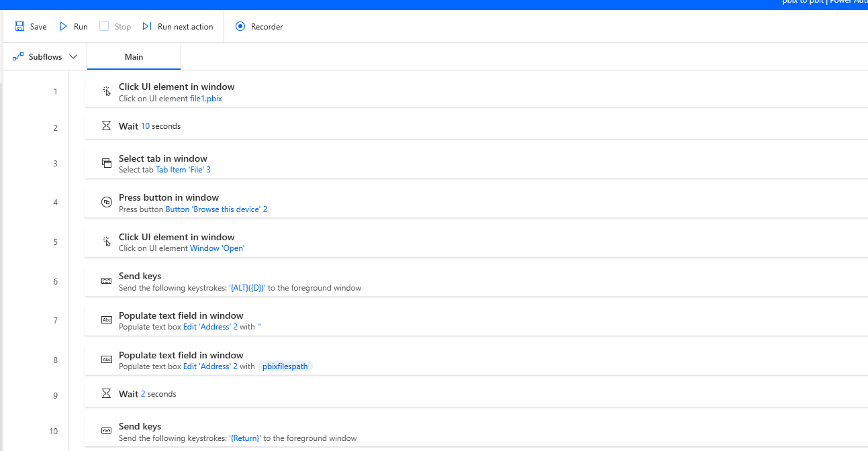Viewport: 868px width, 451px height.
Task: Click the Press button in window icon
Action: pos(106,202)
